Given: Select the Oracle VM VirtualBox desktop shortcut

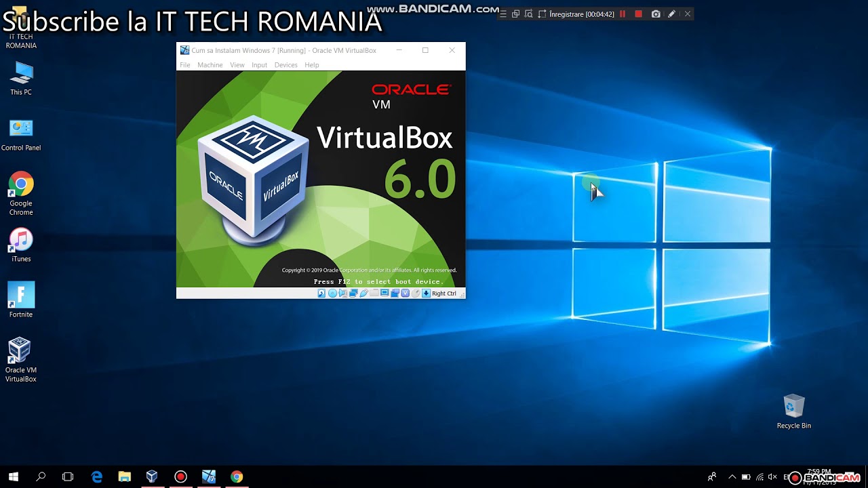Looking at the screenshot, I should tap(21, 360).
